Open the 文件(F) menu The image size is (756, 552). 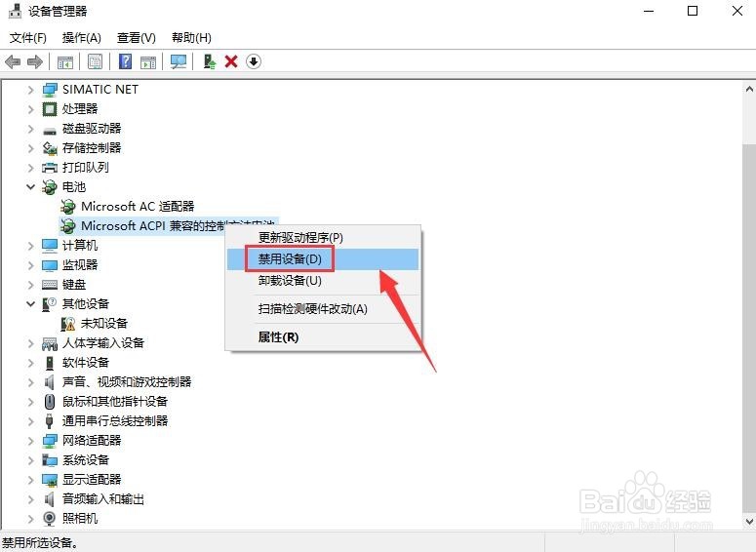pos(28,38)
